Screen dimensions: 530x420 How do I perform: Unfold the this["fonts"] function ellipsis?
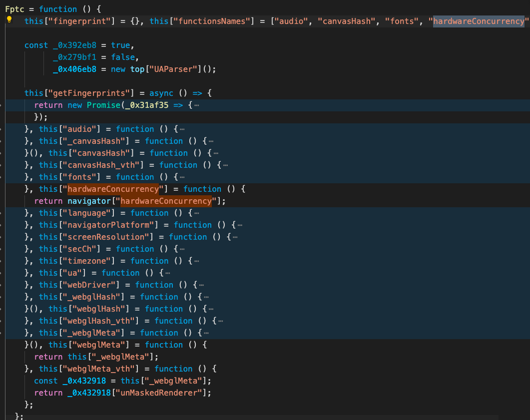point(182,177)
